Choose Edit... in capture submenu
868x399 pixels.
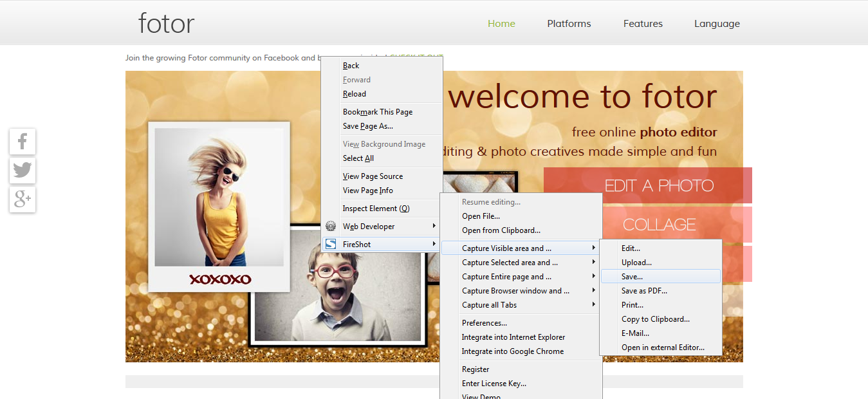pyautogui.click(x=661, y=248)
